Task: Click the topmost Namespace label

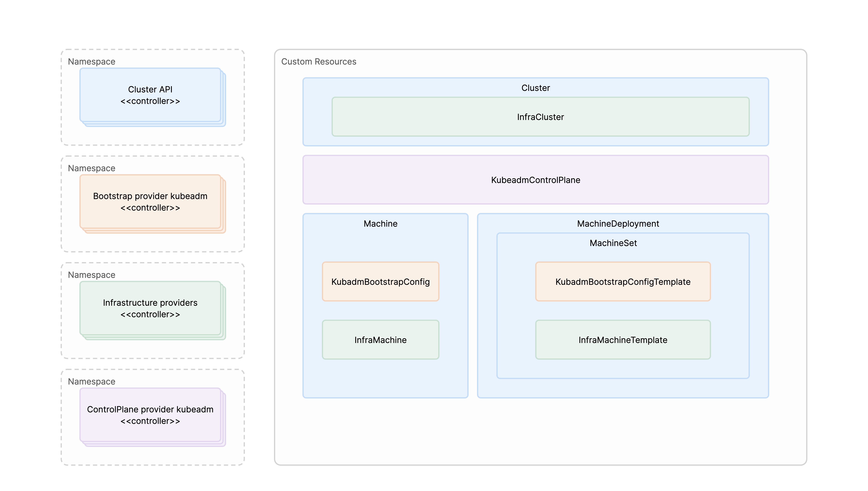Action: 91,61
